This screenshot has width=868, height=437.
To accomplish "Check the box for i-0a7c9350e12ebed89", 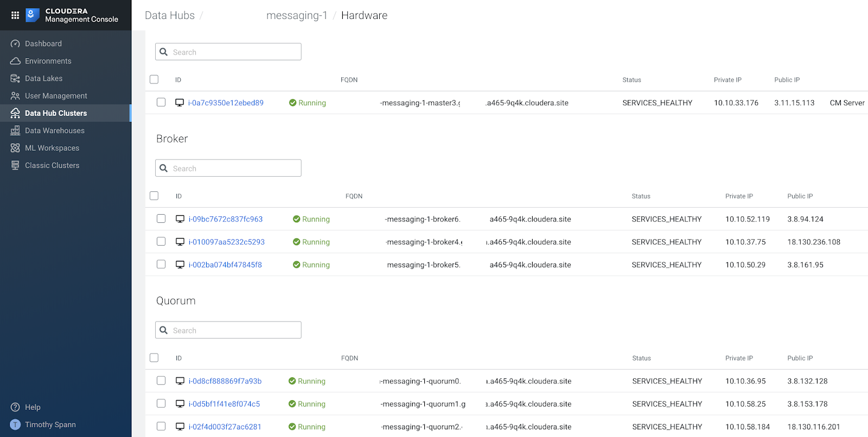I will click(161, 102).
